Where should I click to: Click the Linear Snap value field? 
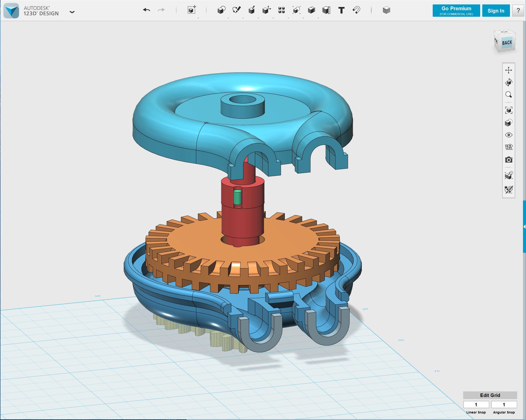(476, 405)
